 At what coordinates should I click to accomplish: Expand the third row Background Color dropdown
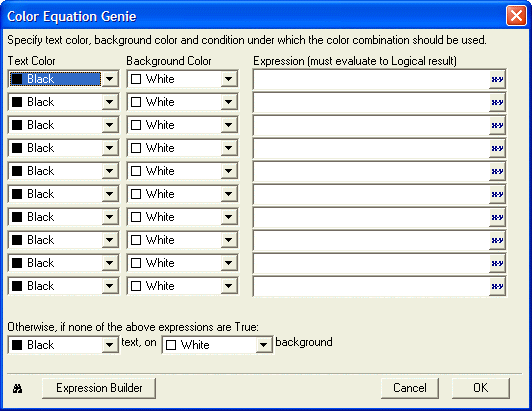(x=229, y=125)
